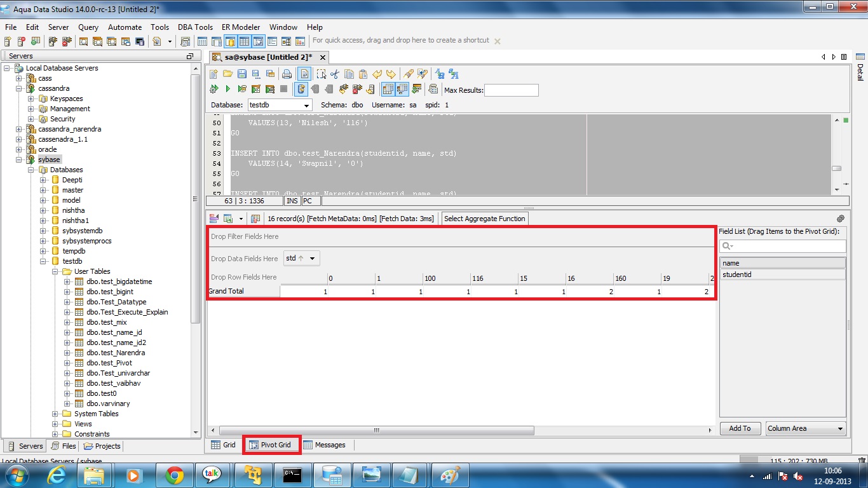Click the Paste clipboard icon
The width and height of the screenshot is (868, 488).
pos(363,74)
